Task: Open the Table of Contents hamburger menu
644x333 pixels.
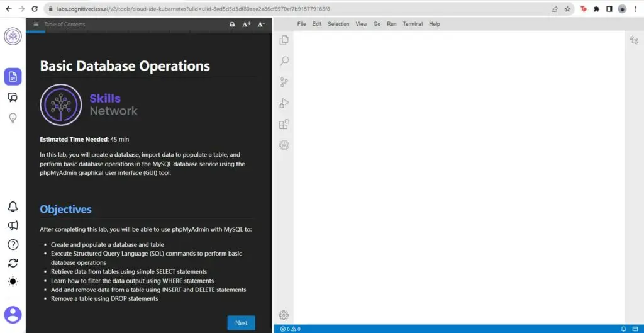Action: (36, 25)
